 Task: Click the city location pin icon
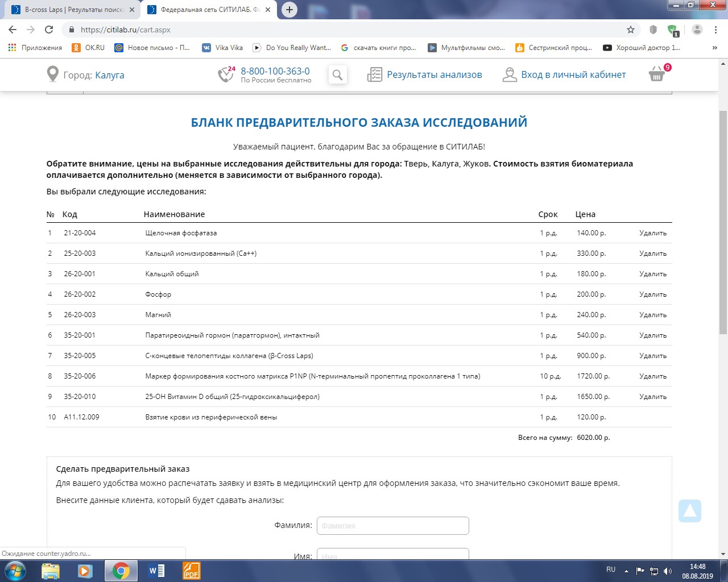52,74
